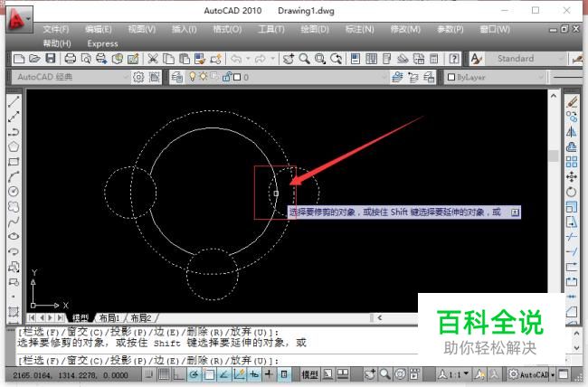
Task: Click the Cut scissors icon
Action: pyautogui.click(x=153, y=59)
